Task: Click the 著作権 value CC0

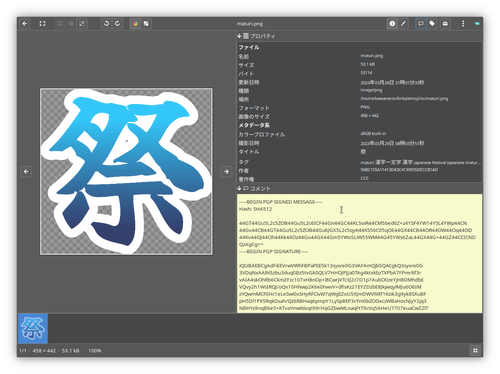Action: coord(364,178)
